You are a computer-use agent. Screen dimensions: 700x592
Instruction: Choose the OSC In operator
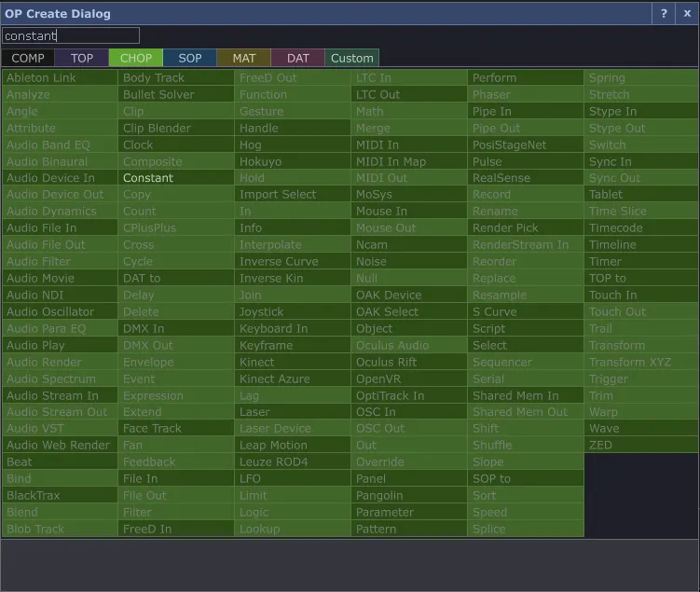(x=409, y=412)
